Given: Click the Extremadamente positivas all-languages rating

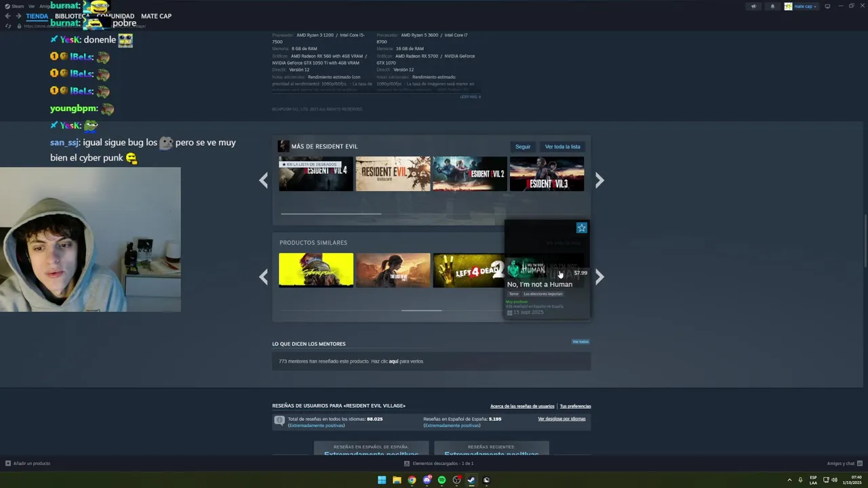Looking at the screenshot, I should [317, 426].
